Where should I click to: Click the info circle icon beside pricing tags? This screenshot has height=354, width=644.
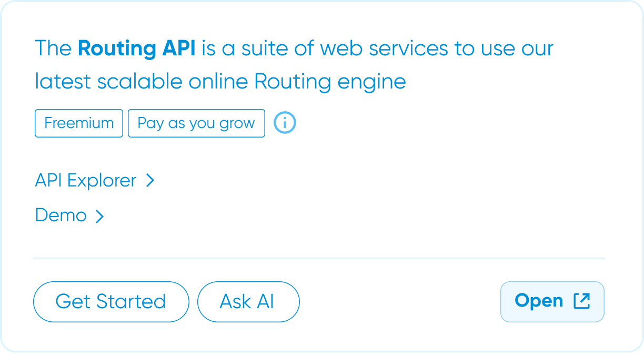[285, 123]
